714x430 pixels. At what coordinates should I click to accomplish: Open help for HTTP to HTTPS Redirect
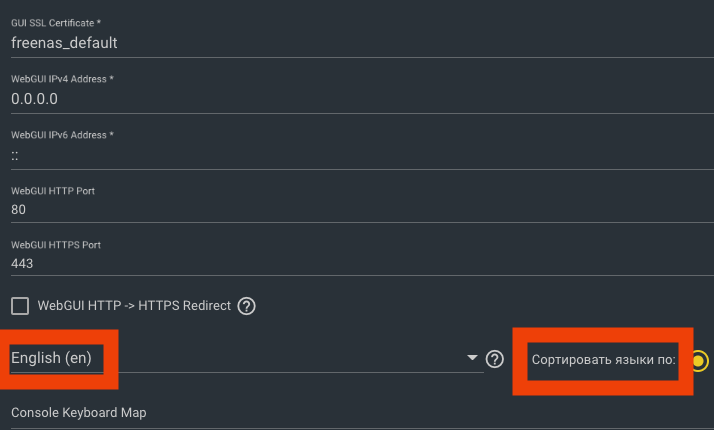tap(246, 306)
